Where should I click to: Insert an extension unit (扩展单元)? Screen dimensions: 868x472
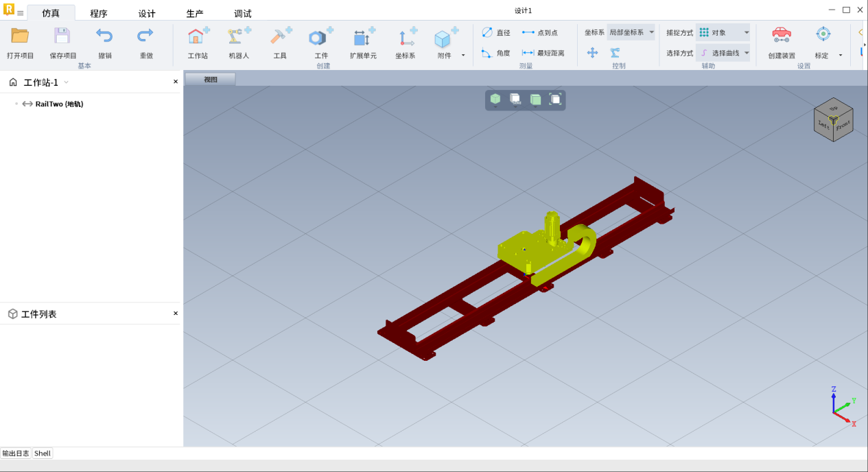(x=363, y=37)
